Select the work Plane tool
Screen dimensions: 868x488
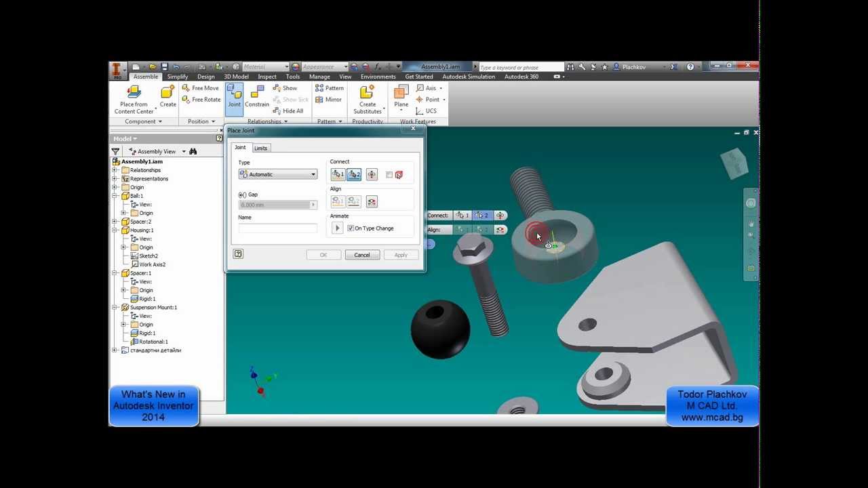click(401, 96)
